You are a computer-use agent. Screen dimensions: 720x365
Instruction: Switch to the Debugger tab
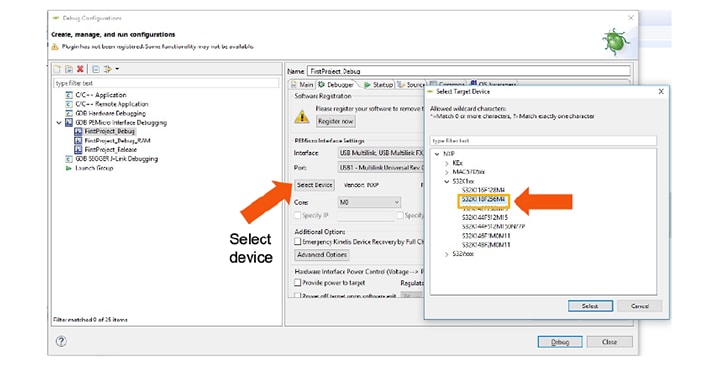(x=336, y=84)
